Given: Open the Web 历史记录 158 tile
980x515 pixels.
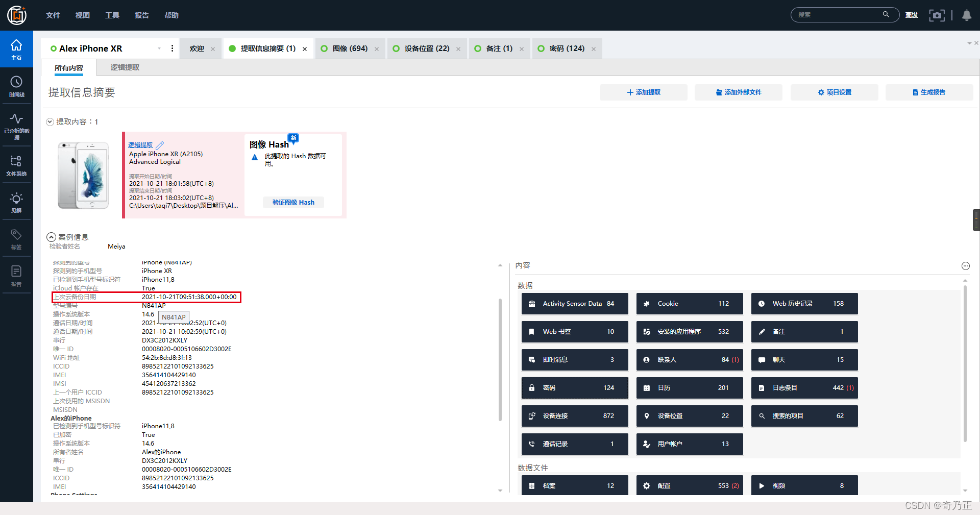Looking at the screenshot, I should 804,304.
